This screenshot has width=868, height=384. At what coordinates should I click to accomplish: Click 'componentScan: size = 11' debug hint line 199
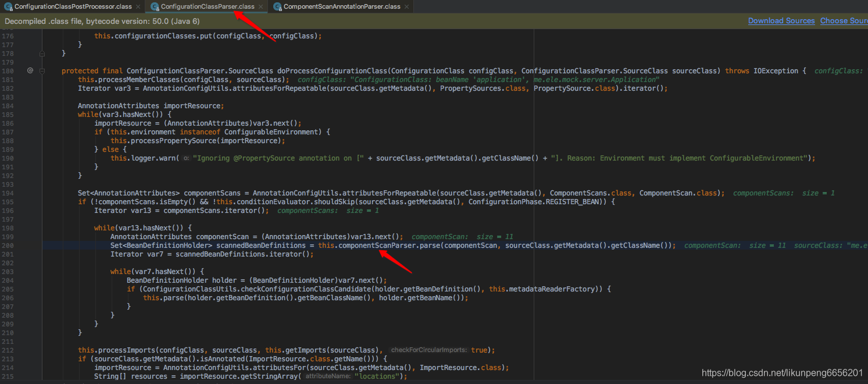coord(462,237)
